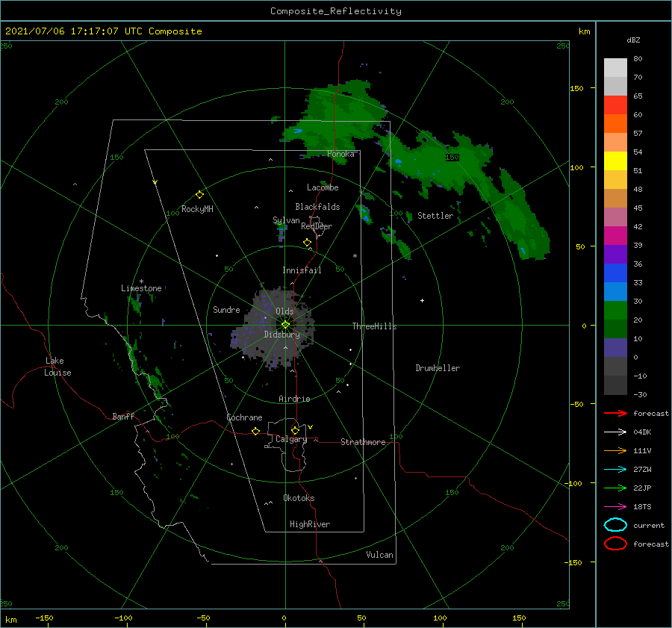Click the Vulcan label

pyautogui.click(x=379, y=555)
